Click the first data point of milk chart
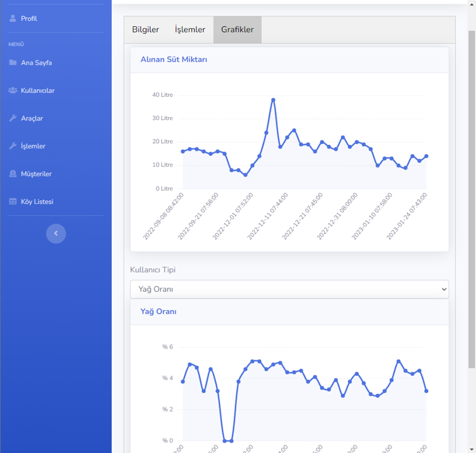 pos(183,152)
